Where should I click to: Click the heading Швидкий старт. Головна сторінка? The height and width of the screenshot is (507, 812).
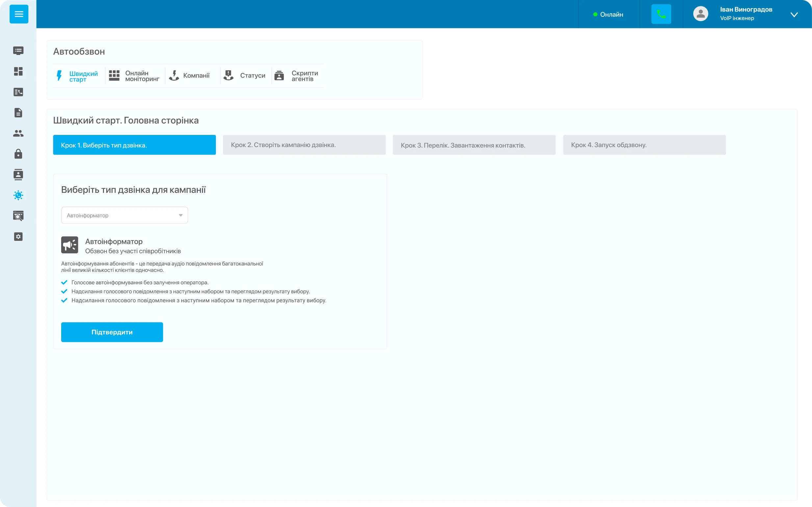(x=126, y=120)
